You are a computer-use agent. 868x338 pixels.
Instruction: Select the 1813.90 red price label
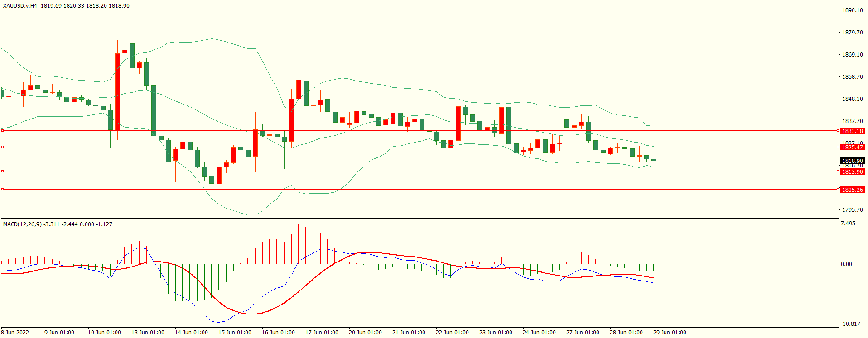852,172
